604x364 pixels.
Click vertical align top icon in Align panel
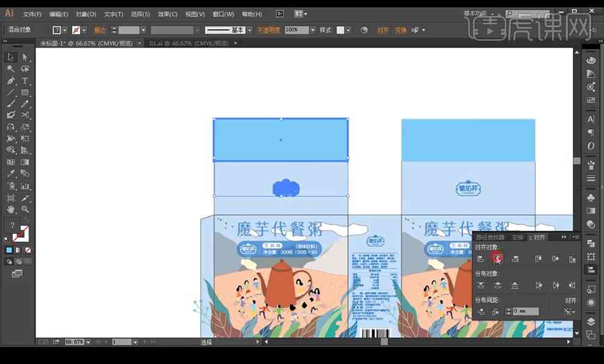pos(539,259)
